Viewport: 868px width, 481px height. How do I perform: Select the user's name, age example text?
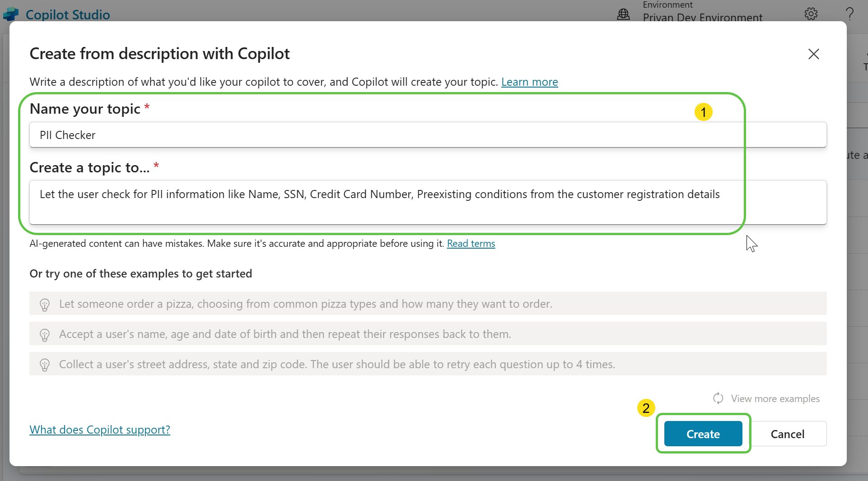point(285,334)
